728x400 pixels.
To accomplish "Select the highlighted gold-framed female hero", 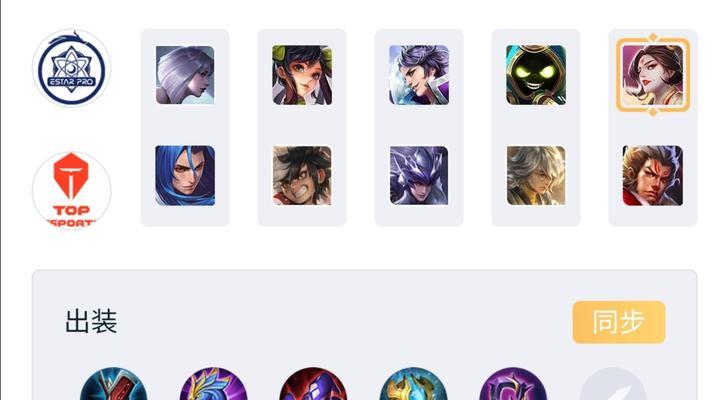I will pyautogui.click(x=653, y=75).
